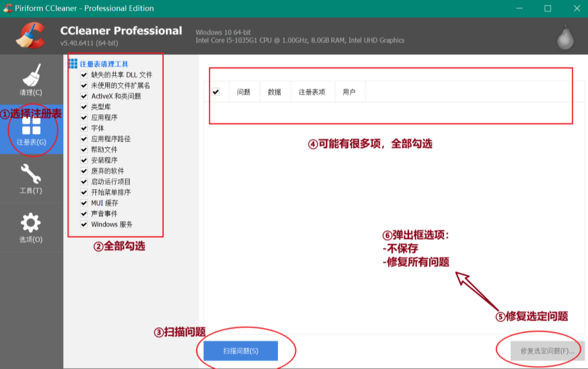Toggle 应用程序路径 checkbox
This screenshot has width=588, height=369.
[84, 139]
